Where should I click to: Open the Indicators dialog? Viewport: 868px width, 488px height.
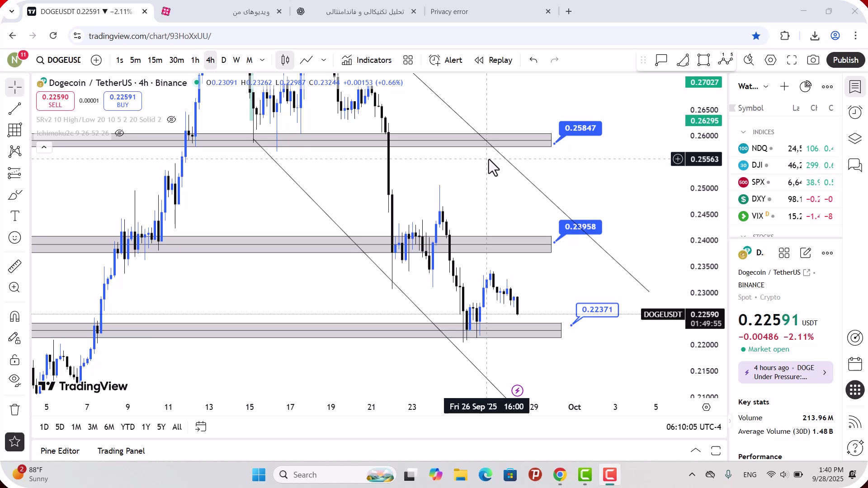[367, 60]
